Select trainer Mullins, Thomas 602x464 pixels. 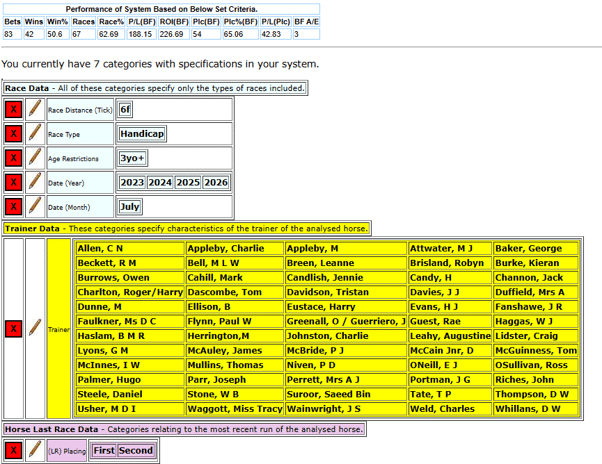pos(235,365)
